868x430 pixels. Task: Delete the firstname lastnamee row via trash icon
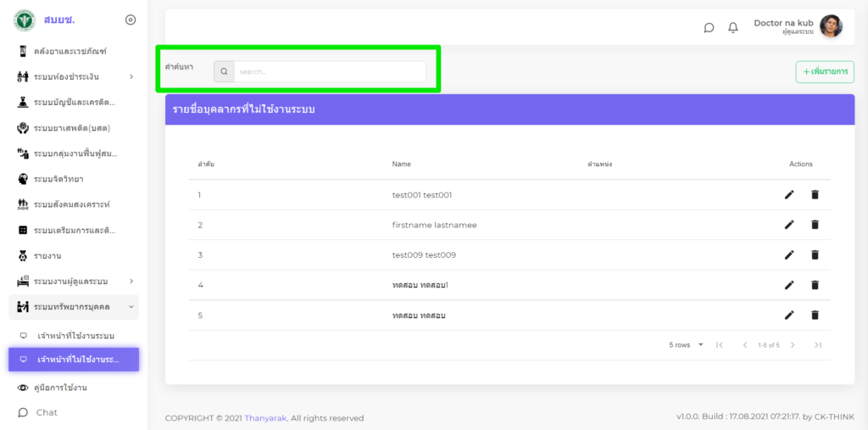(x=815, y=225)
